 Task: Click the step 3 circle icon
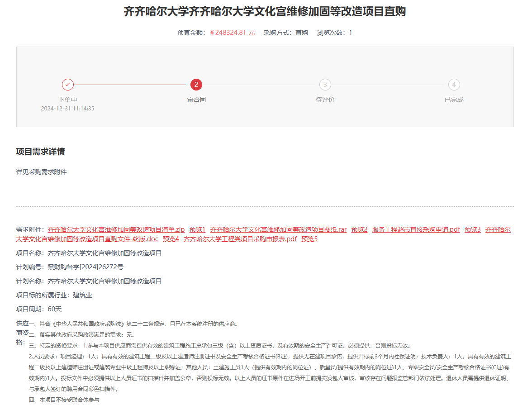click(325, 85)
